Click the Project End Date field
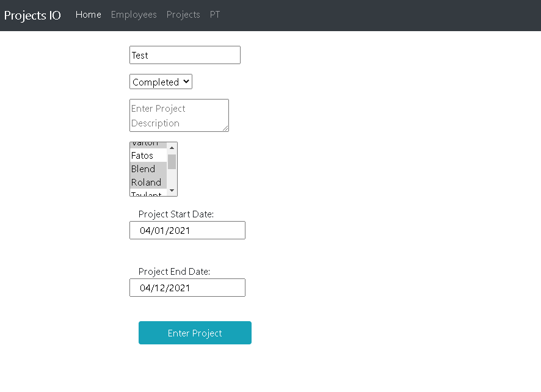 pyautogui.click(x=187, y=288)
